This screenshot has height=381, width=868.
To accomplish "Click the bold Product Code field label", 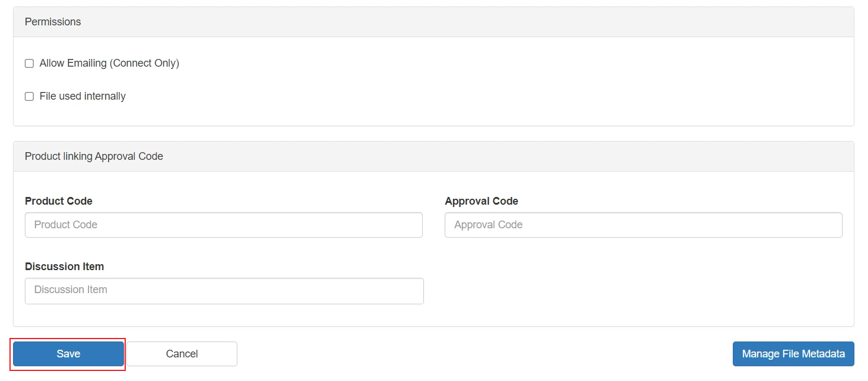I will (58, 201).
